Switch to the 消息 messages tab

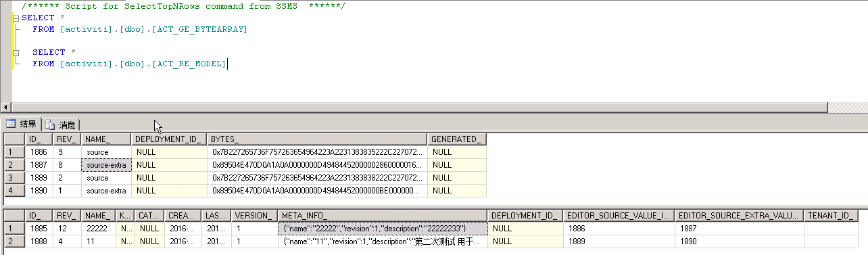tap(61, 125)
